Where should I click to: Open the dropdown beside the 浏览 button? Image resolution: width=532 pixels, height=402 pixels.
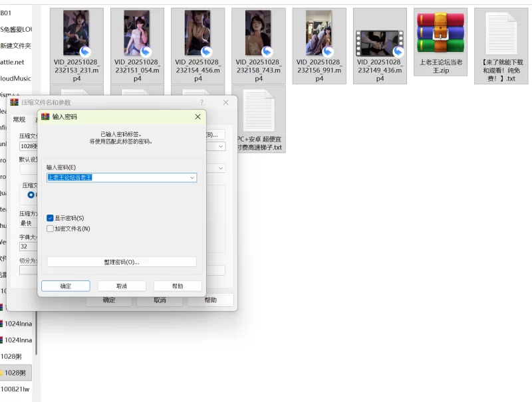[221, 146]
